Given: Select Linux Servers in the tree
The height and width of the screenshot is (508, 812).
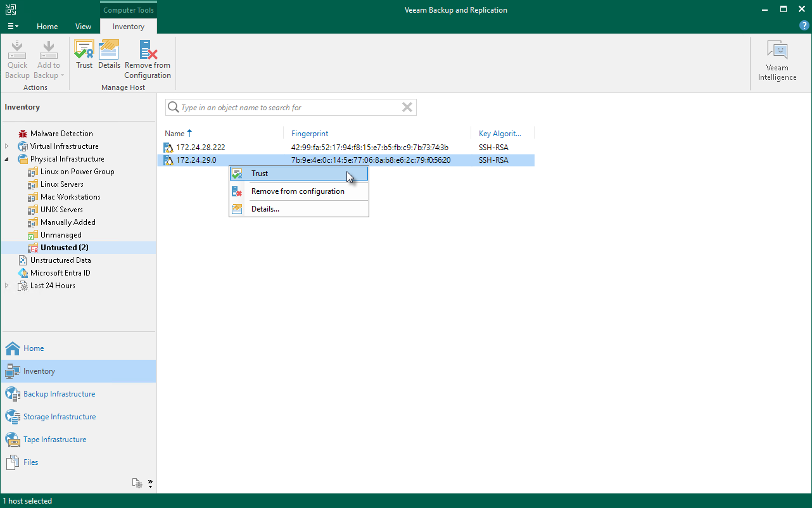Looking at the screenshot, I should (62, 184).
